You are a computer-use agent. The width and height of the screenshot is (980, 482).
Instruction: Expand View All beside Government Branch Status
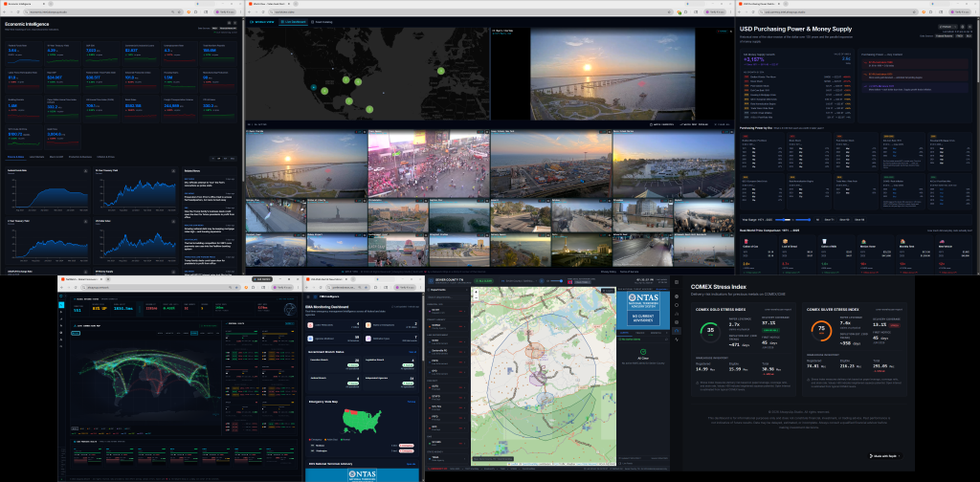click(412, 352)
